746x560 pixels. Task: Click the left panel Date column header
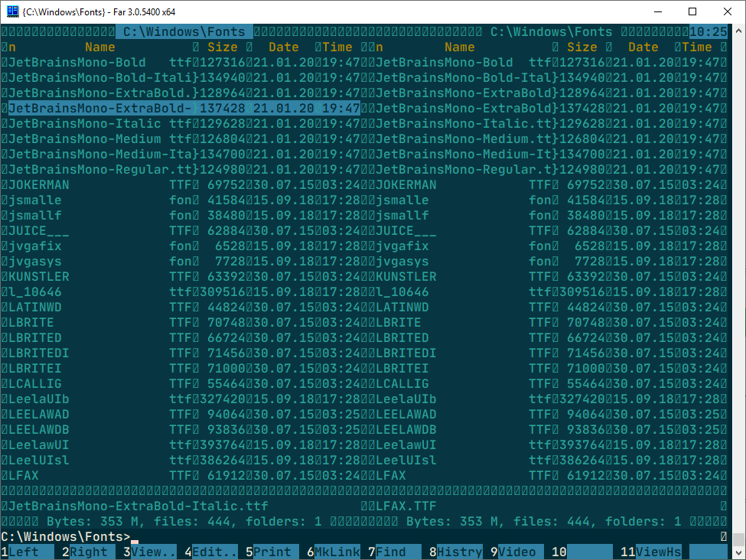[284, 47]
